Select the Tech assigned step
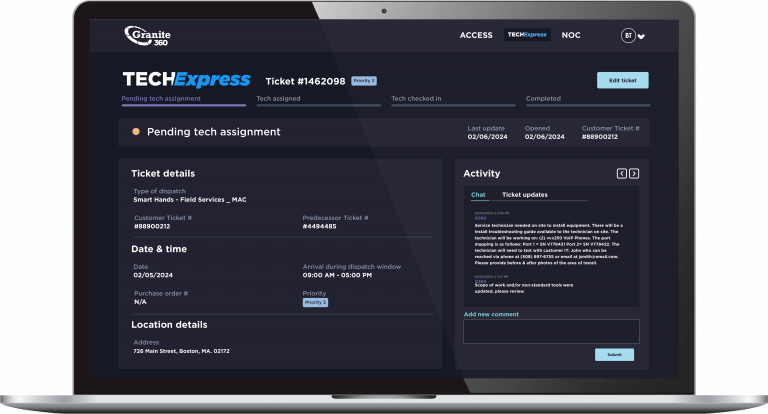768x414 pixels. tap(318, 99)
